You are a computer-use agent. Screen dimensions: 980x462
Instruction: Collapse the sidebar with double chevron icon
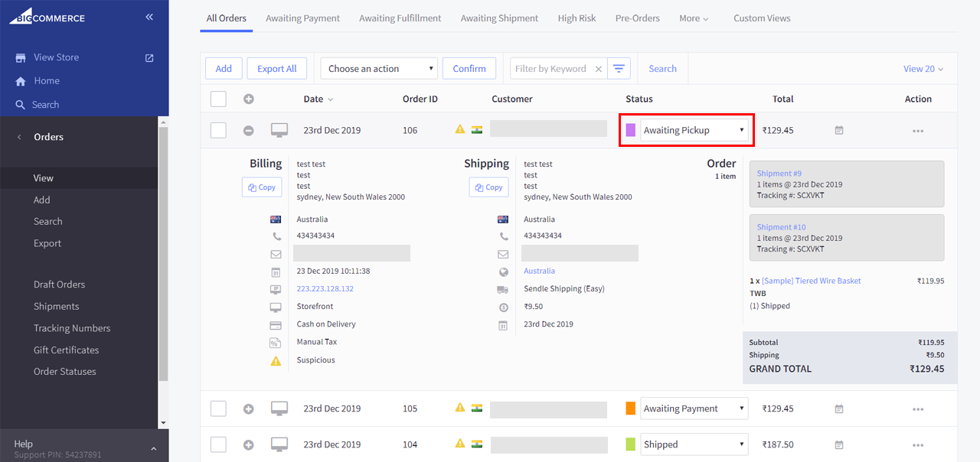click(x=149, y=17)
